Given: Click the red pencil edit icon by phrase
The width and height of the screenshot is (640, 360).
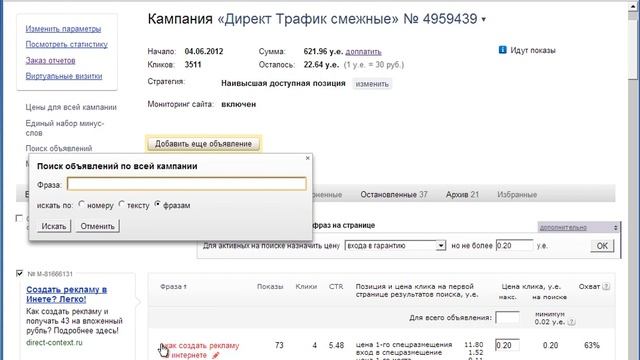Looking at the screenshot, I should pyautogui.click(x=216, y=356).
